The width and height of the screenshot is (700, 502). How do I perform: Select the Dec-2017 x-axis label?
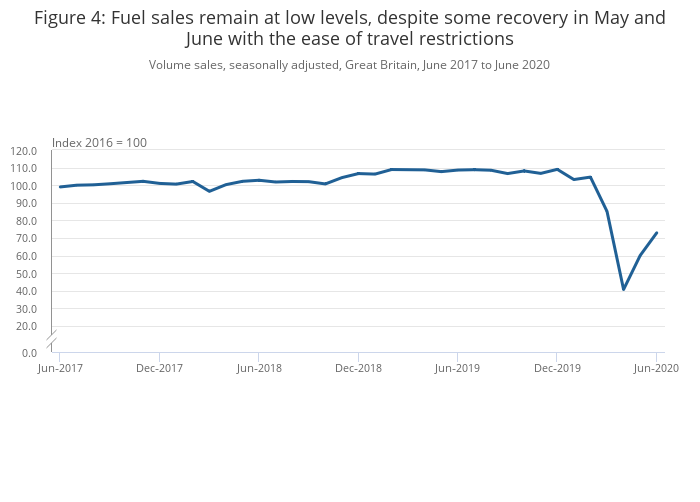[x=159, y=368]
